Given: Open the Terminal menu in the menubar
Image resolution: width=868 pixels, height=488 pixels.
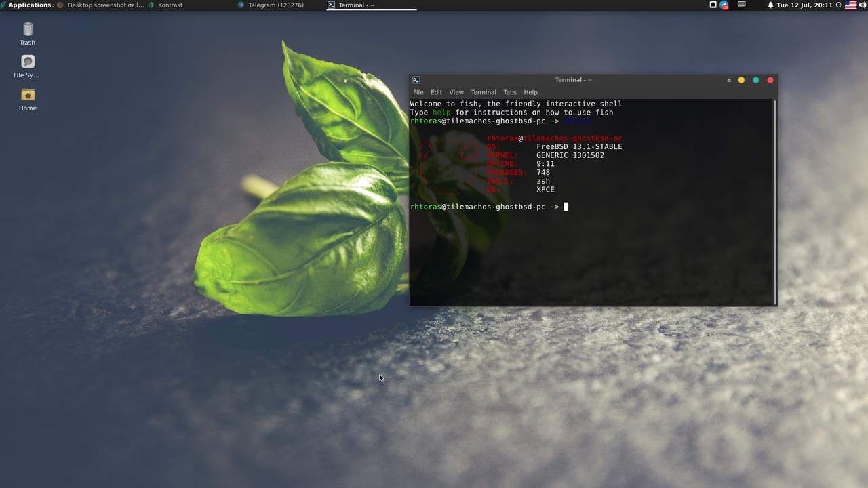Looking at the screenshot, I should (484, 92).
